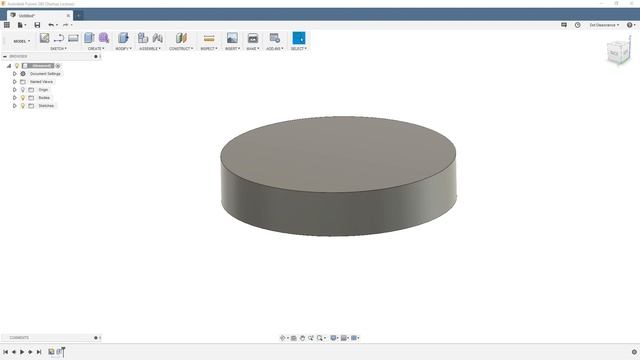The image size is (640, 360).
Task: Select the New Component assemble tool
Action: pyautogui.click(x=143, y=38)
